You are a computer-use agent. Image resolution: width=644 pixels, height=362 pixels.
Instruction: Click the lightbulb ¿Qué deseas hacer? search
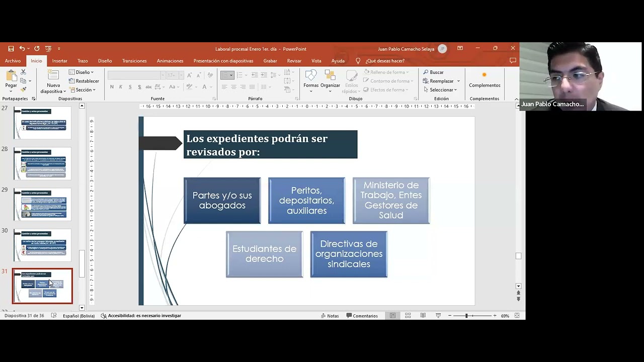click(380, 61)
